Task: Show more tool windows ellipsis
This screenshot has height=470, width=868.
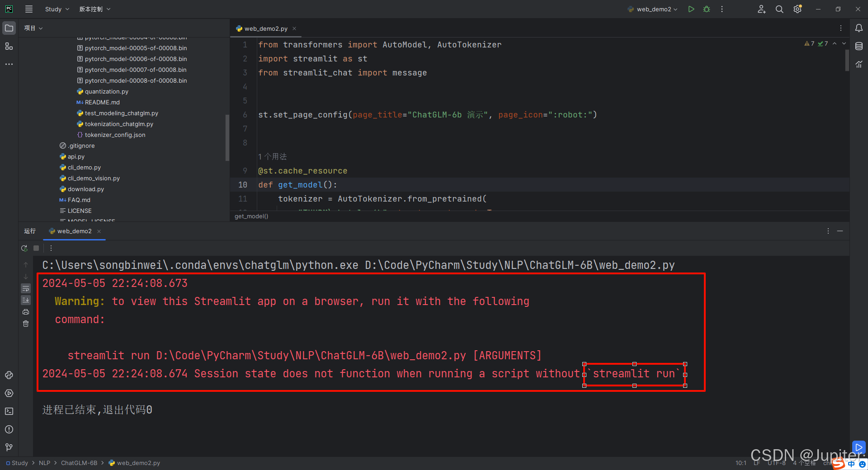Action: click(9, 64)
